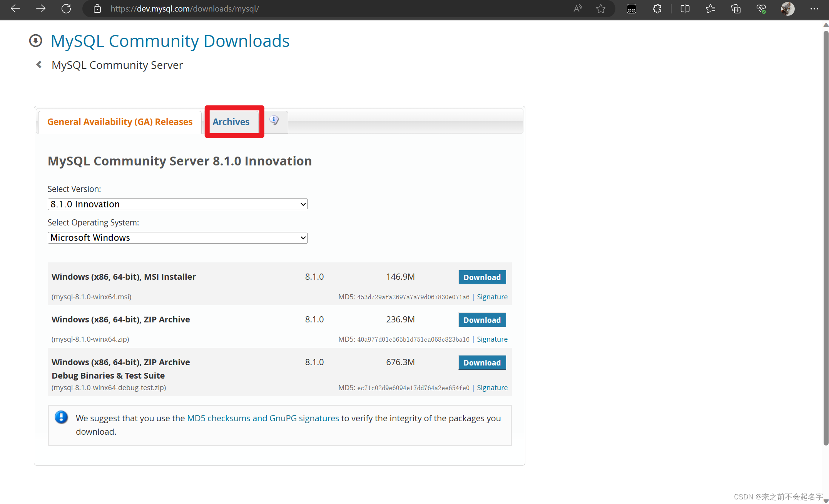Viewport: 829px width, 504px height.
Task: Click back chevron beside MySQL Community Server
Action: 39,65
